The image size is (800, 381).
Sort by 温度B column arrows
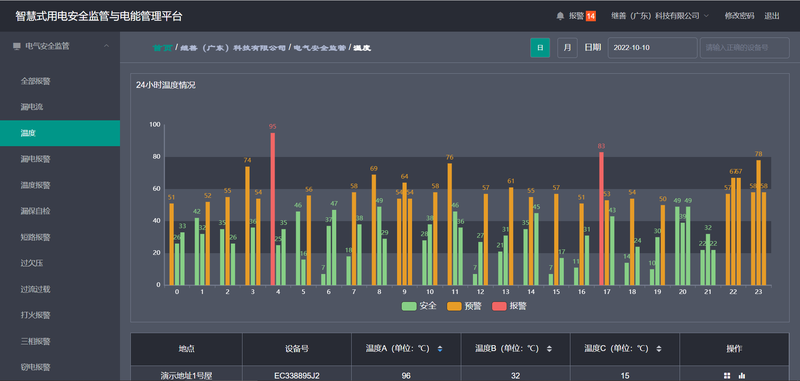point(549,349)
